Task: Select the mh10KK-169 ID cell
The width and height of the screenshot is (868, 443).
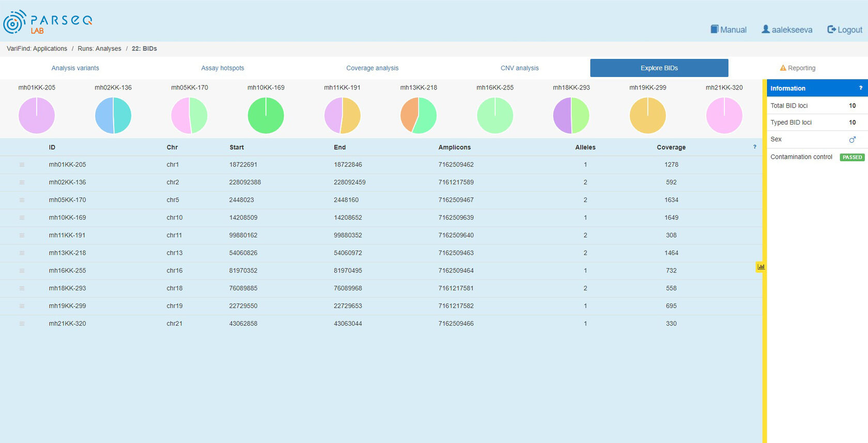Action: pos(68,218)
